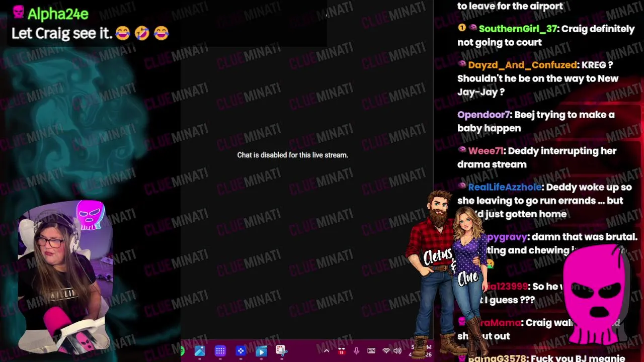Viewport: 644px width, 362px height.
Task: Click the BamaG3578 username in chat
Action: [x=497, y=358]
